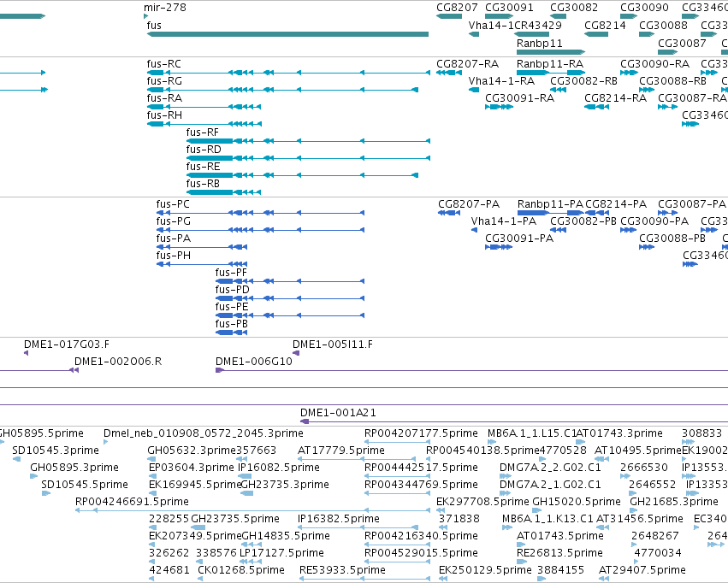Click the CG8214 gene label
The height and width of the screenshot is (583, 728).
pyautogui.click(x=605, y=25)
